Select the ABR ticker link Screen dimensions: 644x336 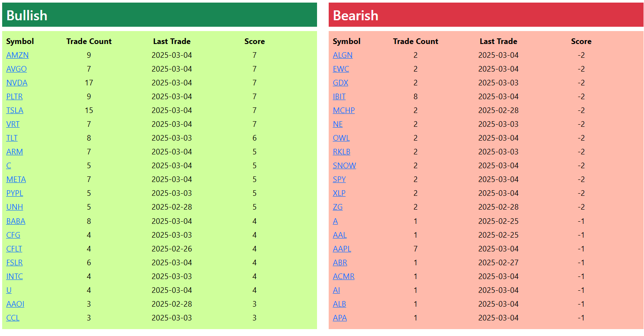(340, 263)
